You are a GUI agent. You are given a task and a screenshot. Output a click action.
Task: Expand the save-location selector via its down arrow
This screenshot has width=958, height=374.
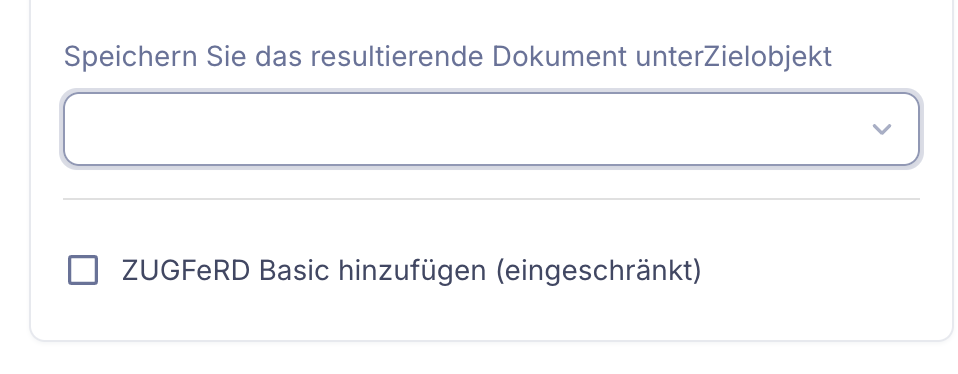[882, 129]
